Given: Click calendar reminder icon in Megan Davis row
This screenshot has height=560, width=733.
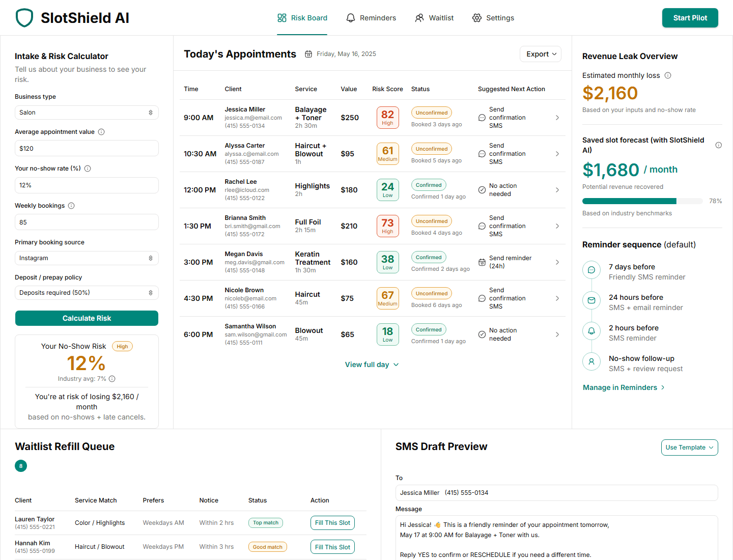Looking at the screenshot, I should tap(482, 262).
